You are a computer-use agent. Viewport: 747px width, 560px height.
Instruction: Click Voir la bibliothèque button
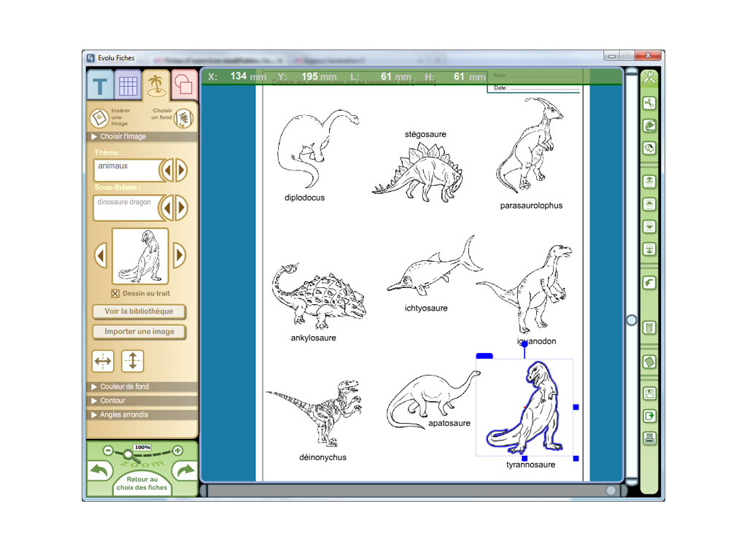click(139, 311)
